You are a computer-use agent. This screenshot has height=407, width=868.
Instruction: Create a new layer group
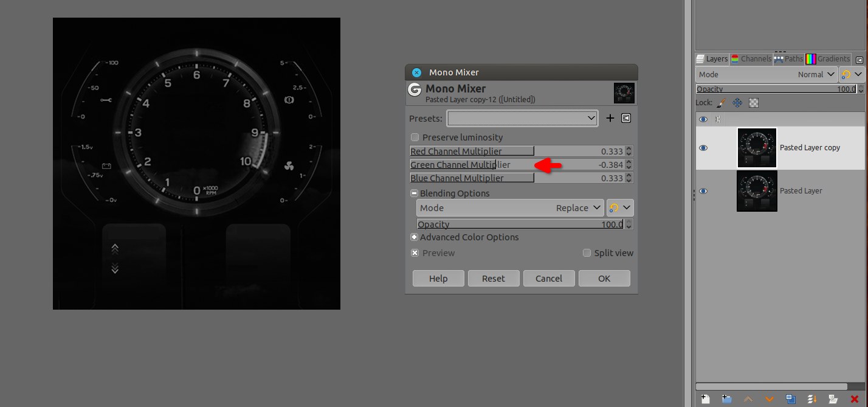726,399
